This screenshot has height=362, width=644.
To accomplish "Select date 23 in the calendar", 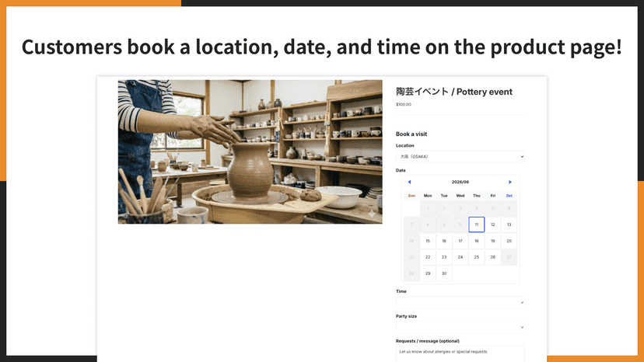I will (x=444, y=257).
